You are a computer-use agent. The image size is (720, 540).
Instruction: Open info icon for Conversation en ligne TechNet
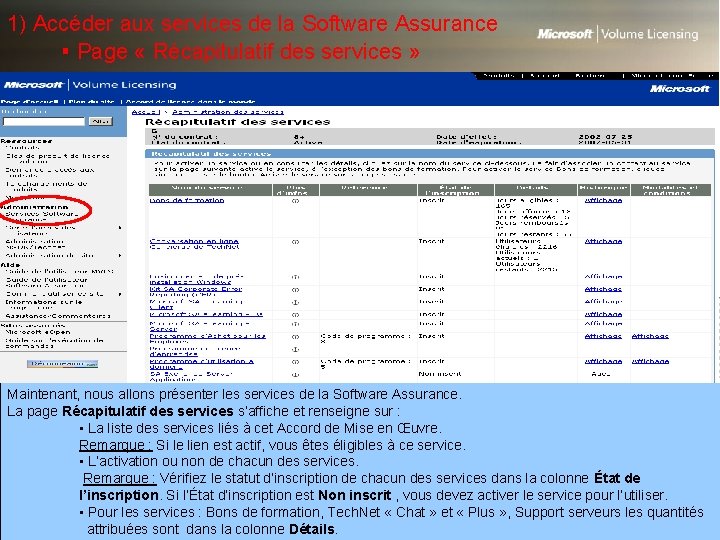[295, 242]
